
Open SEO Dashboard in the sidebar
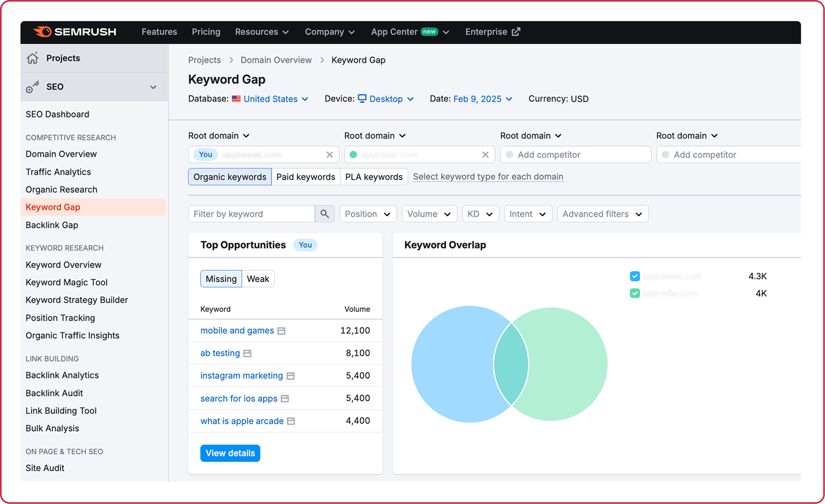pos(57,114)
